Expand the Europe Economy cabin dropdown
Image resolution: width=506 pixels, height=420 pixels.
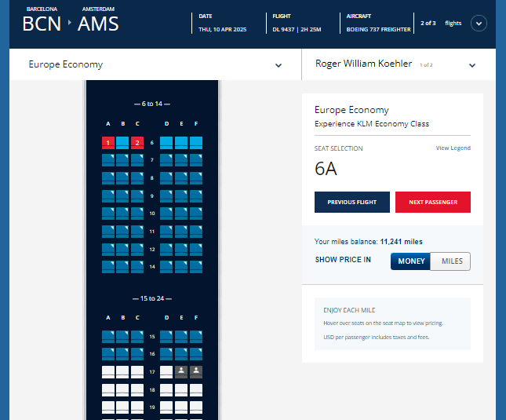coord(278,65)
